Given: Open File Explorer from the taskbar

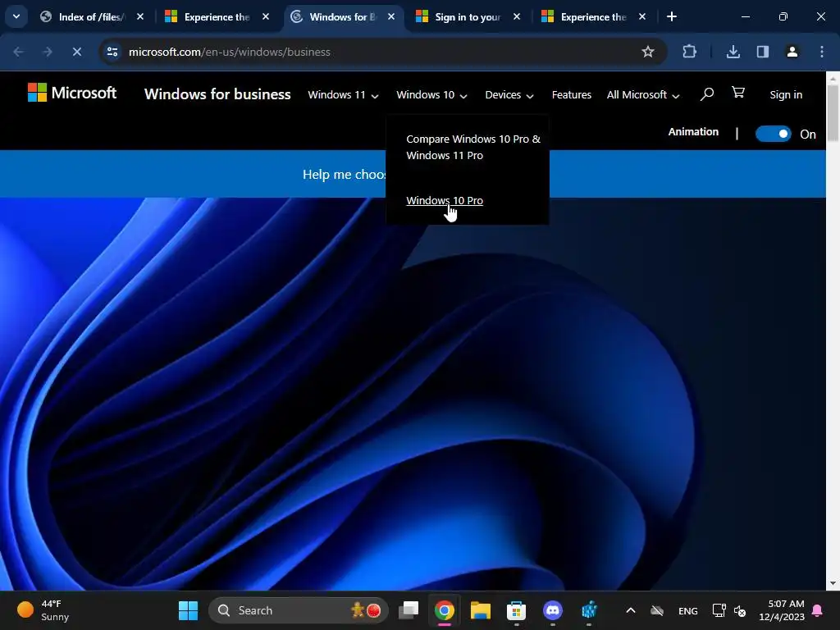Looking at the screenshot, I should pos(481,610).
